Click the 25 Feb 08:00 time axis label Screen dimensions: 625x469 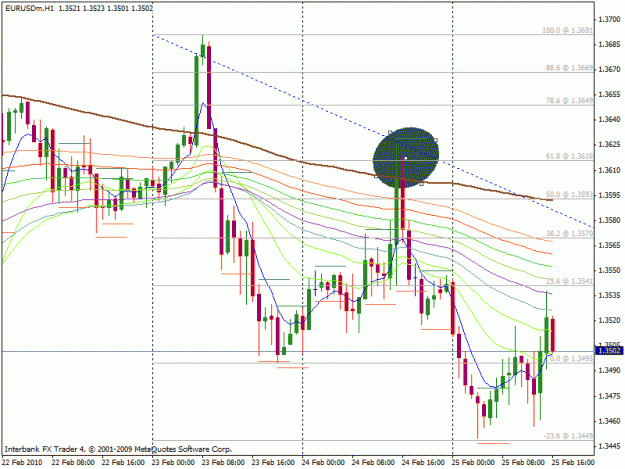pyautogui.click(x=523, y=462)
